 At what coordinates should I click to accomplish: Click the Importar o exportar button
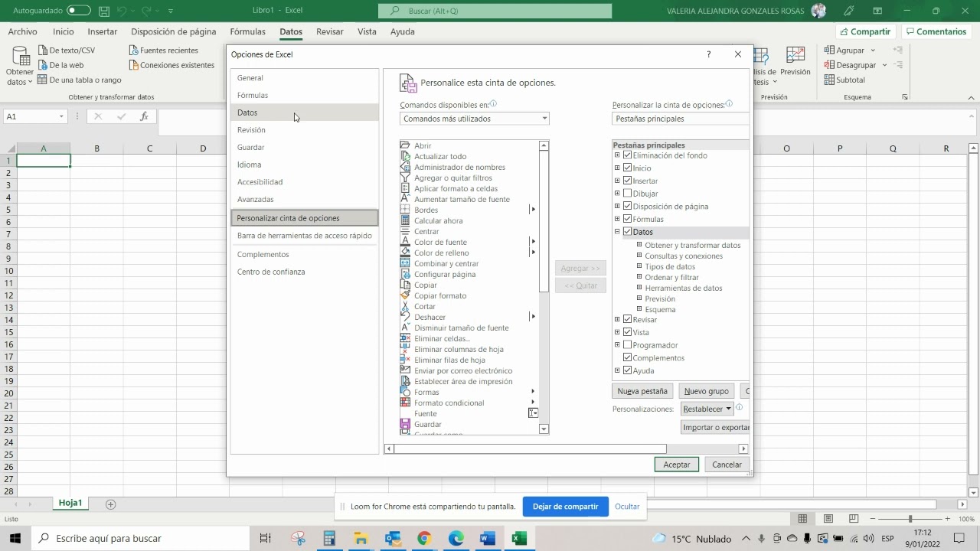pyautogui.click(x=716, y=427)
